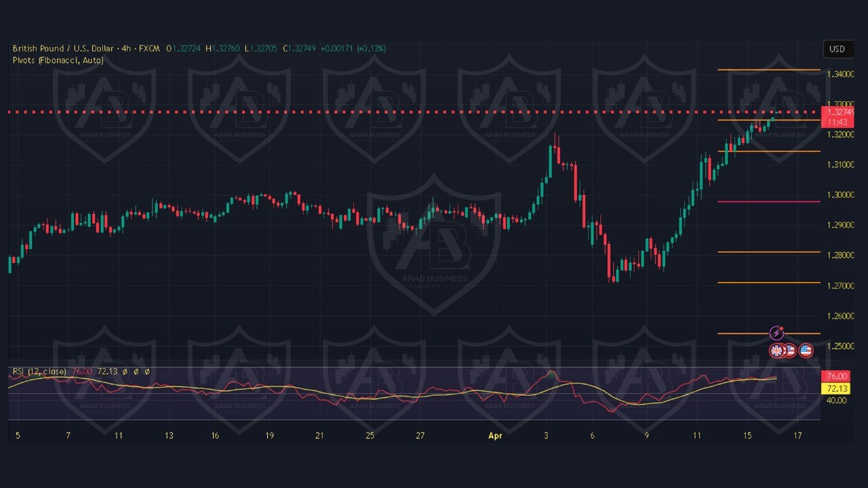
Task: Select the orange pivot line near 1.31400
Action: tap(768, 151)
